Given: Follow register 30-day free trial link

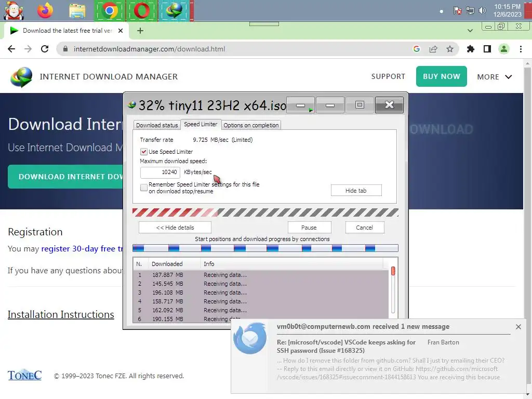Looking at the screenshot, I should click(82, 249).
